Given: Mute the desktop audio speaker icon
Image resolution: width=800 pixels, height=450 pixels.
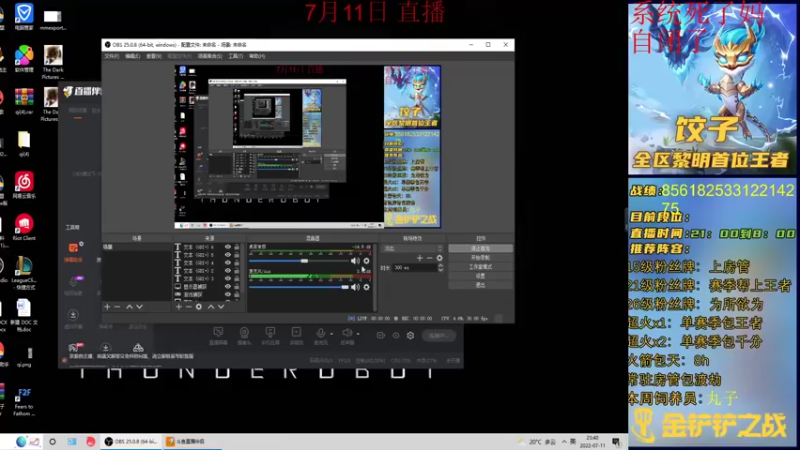Looking at the screenshot, I should [355, 261].
